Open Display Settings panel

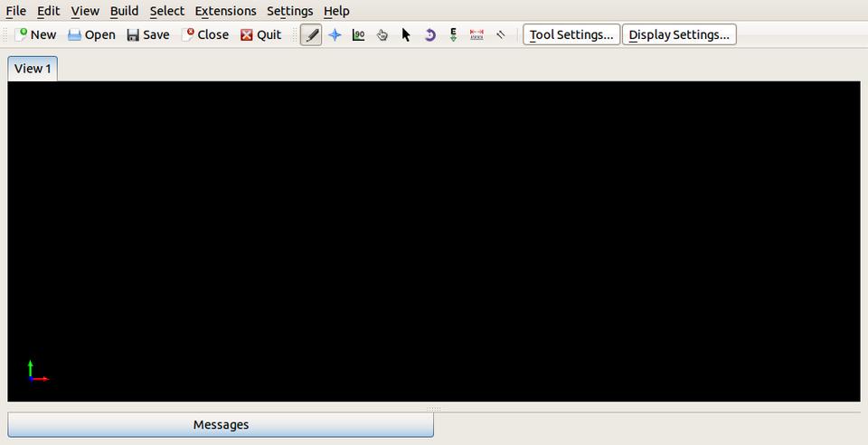pos(679,35)
